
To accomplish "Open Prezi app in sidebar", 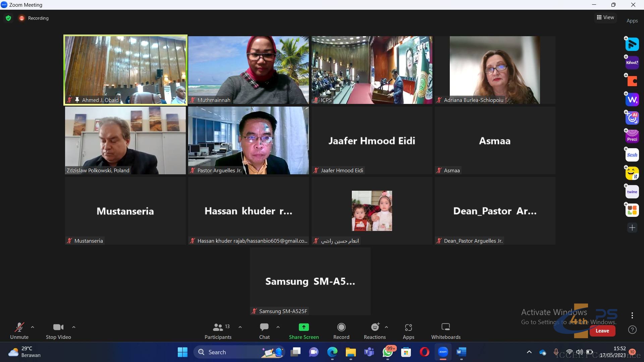I will (632, 136).
